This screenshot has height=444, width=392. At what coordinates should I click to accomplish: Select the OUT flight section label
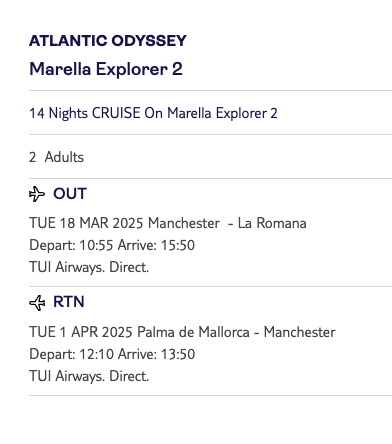click(x=70, y=194)
